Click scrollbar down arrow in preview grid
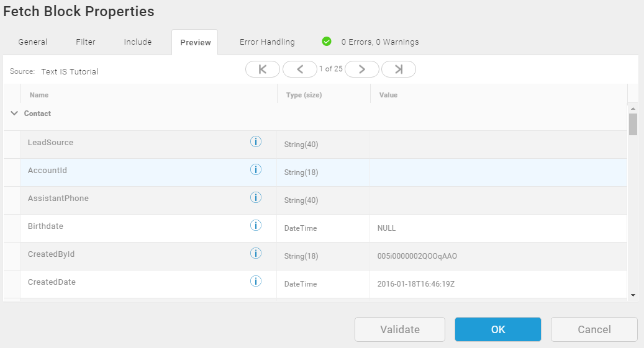 (633, 295)
